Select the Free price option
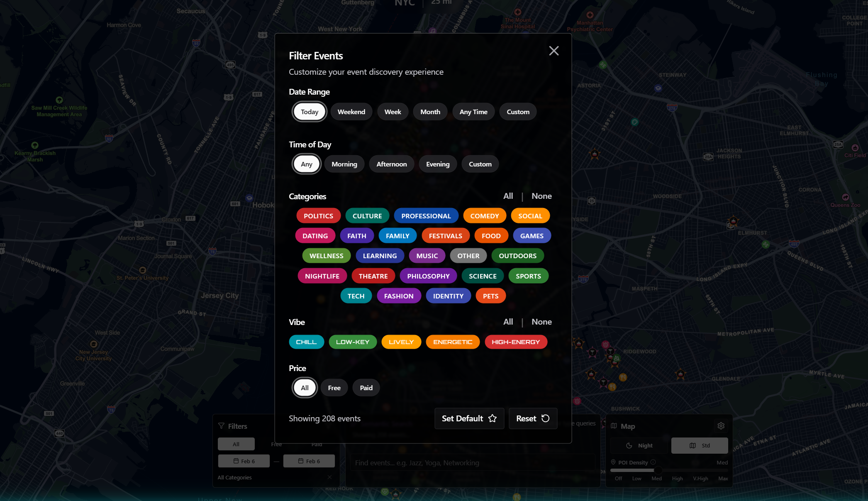 tap(334, 387)
